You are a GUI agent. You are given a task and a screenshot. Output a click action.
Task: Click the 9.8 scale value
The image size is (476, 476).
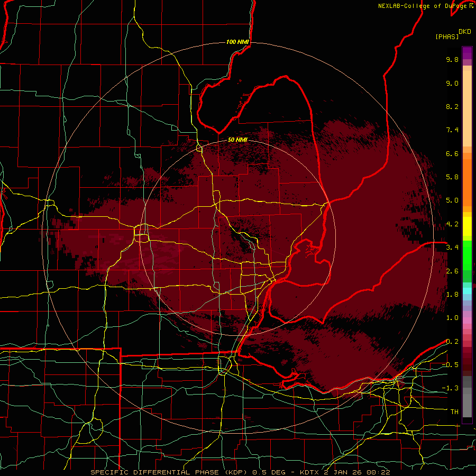pyautogui.click(x=452, y=59)
